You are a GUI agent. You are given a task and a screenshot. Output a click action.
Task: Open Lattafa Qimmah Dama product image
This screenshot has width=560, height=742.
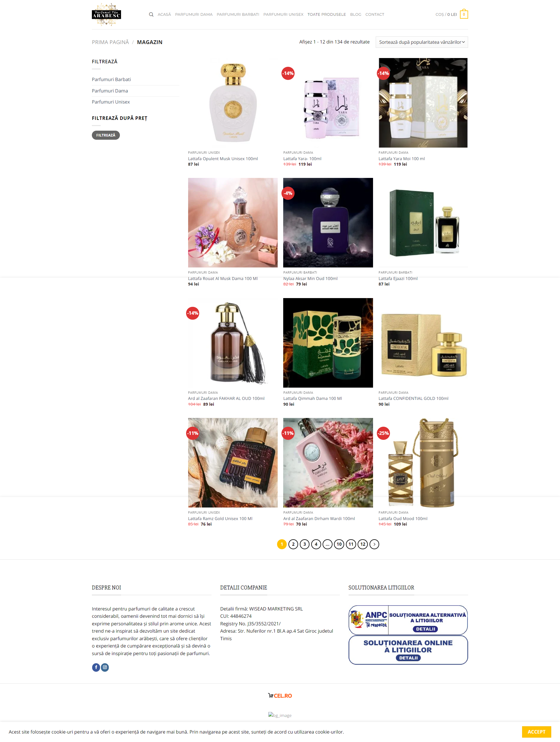[x=328, y=343]
